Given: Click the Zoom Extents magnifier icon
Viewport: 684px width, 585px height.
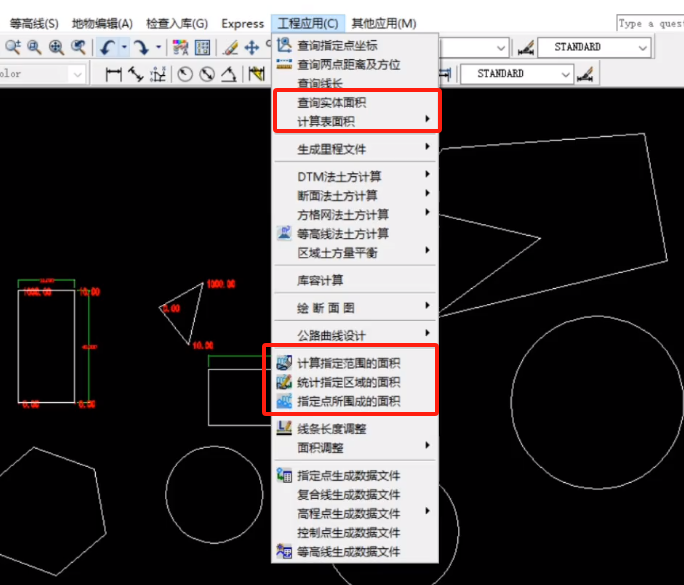Looking at the screenshot, I should pyautogui.click(x=57, y=47).
